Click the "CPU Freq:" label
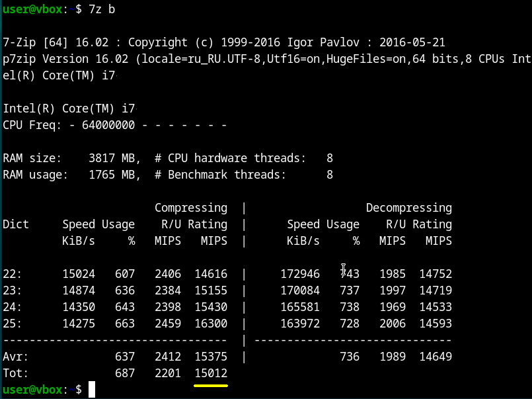Screen dimensions: 532x399 point(32,125)
